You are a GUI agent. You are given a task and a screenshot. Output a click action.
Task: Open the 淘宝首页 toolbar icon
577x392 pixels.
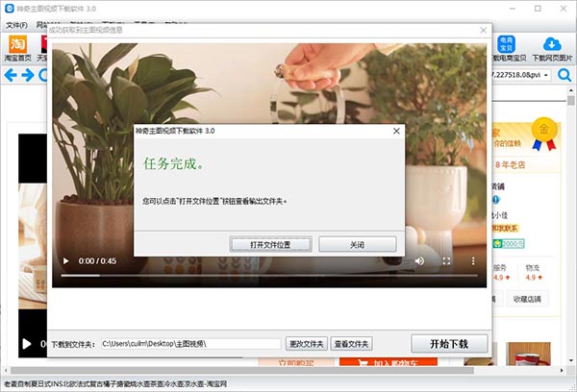point(18,48)
